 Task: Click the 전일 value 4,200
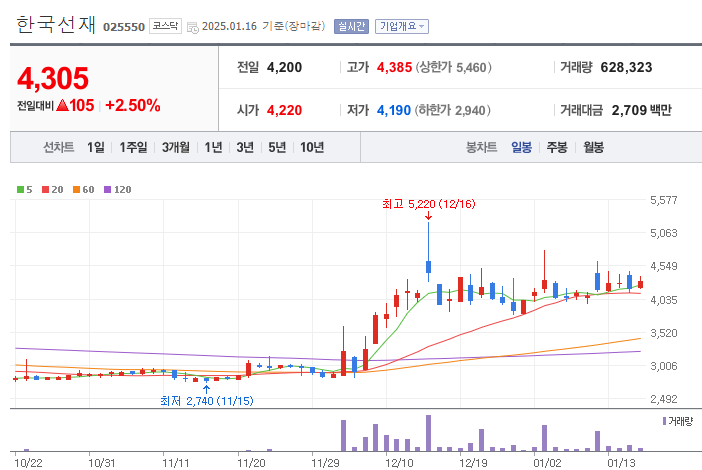pos(284,67)
